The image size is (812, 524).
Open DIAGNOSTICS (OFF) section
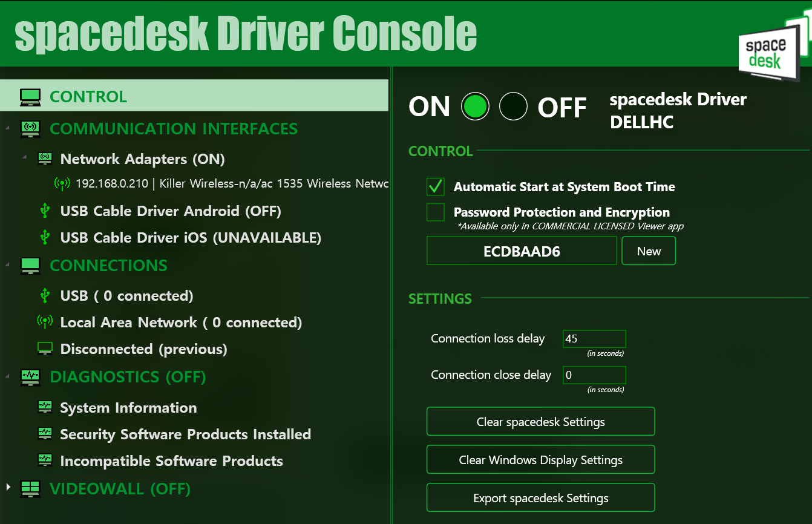[x=128, y=377]
